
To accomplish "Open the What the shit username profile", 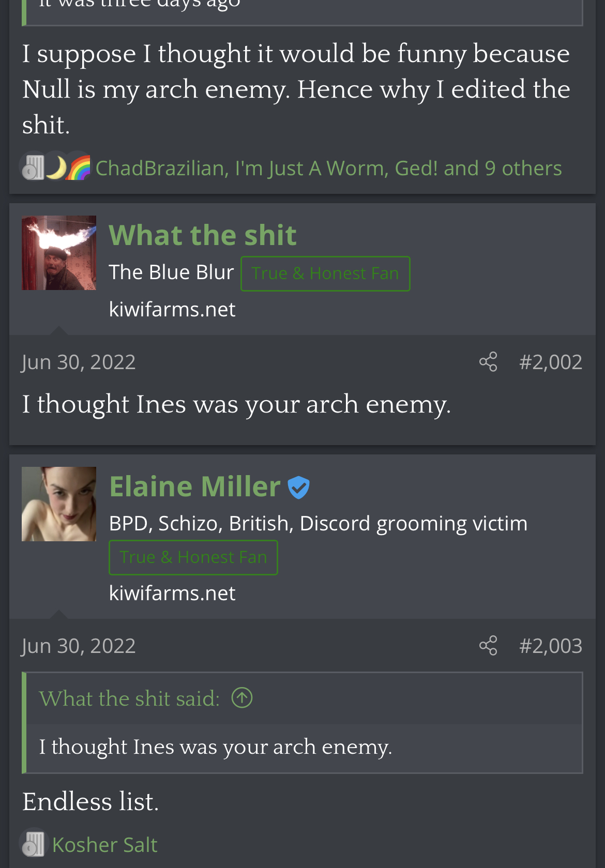I will pyautogui.click(x=203, y=235).
